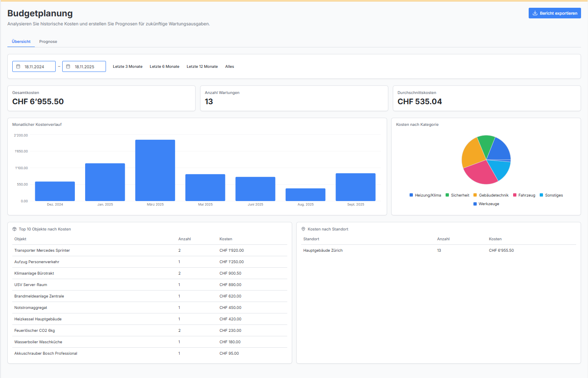Click the Heizung/Klima legend swatch
The height and width of the screenshot is (378, 588).
point(411,195)
